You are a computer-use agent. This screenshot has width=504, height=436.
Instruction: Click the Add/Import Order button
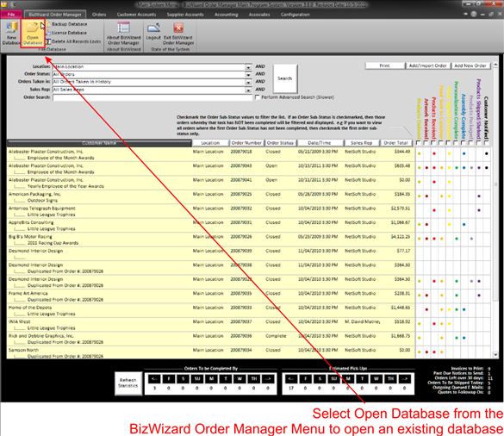coord(428,65)
